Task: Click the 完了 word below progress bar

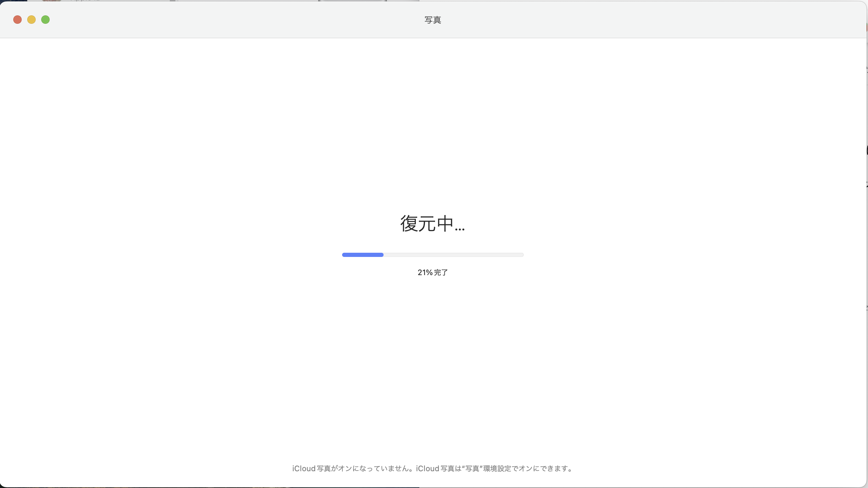Action: [x=441, y=272]
